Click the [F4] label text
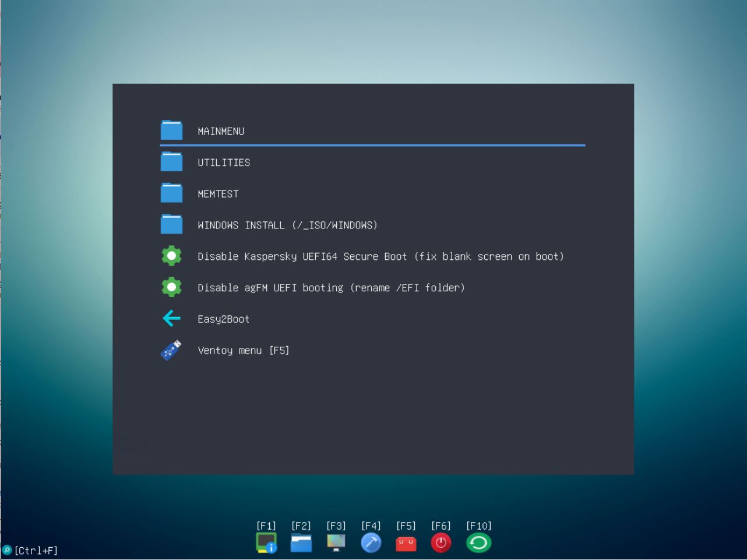The height and width of the screenshot is (560, 747). [x=371, y=526]
